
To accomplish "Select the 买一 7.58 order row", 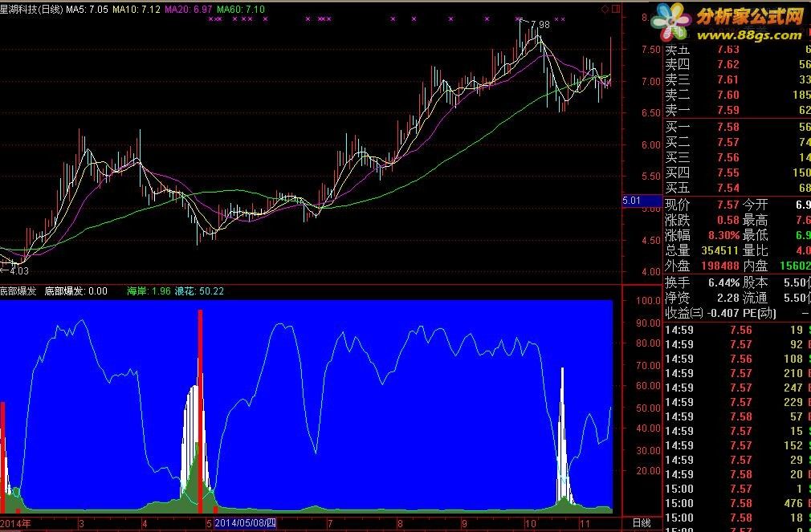I will (738, 128).
